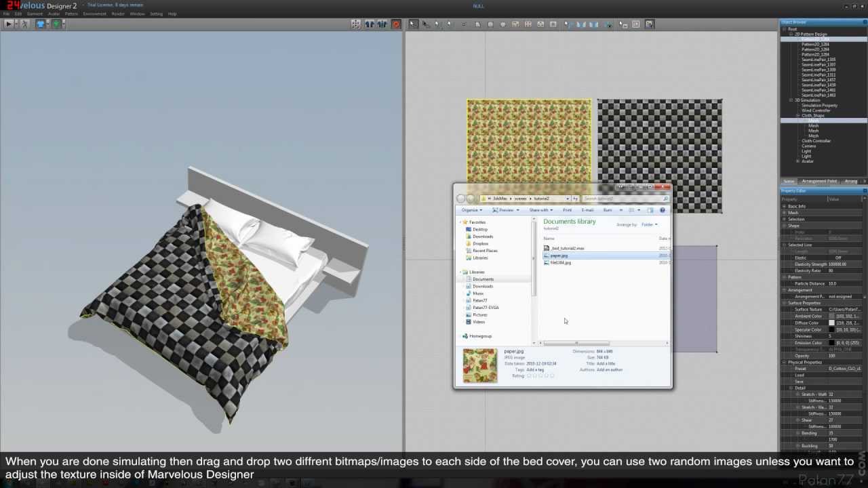
Task: Select the tile1164.jpg file
Action: tap(560, 262)
